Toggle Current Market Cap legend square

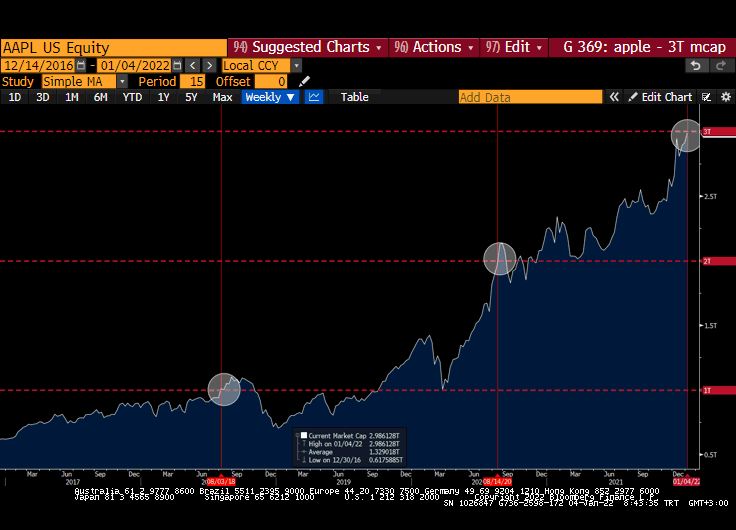(x=304, y=435)
